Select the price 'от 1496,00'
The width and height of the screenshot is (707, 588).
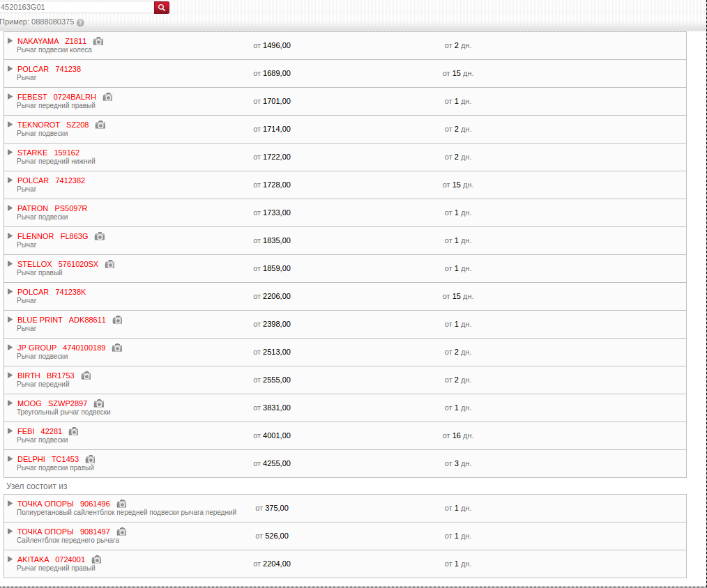tap(272, 45)
